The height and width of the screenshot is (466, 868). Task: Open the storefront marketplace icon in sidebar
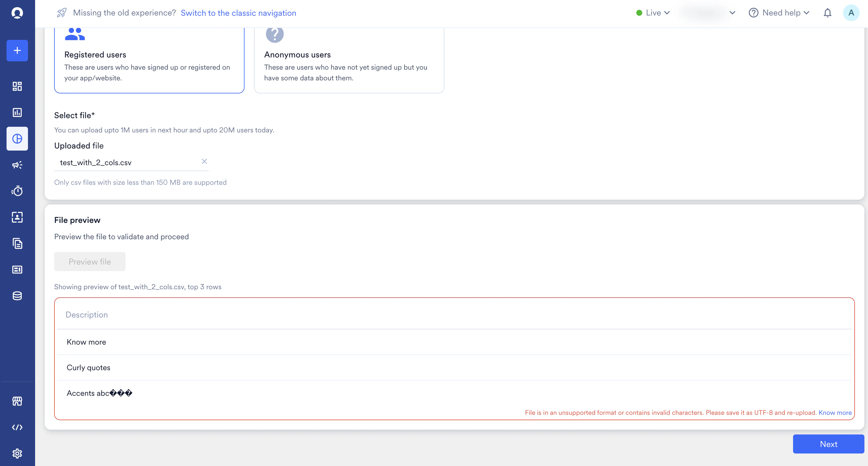pos(17,401)
